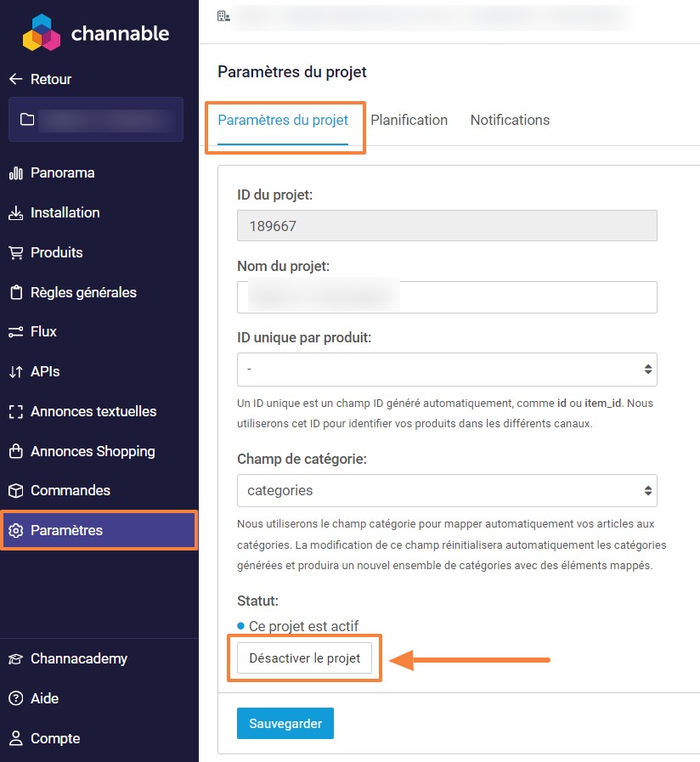Click the Flux arrows icon
The width and height of the screenshot is (700, 762).
point(15,332)
